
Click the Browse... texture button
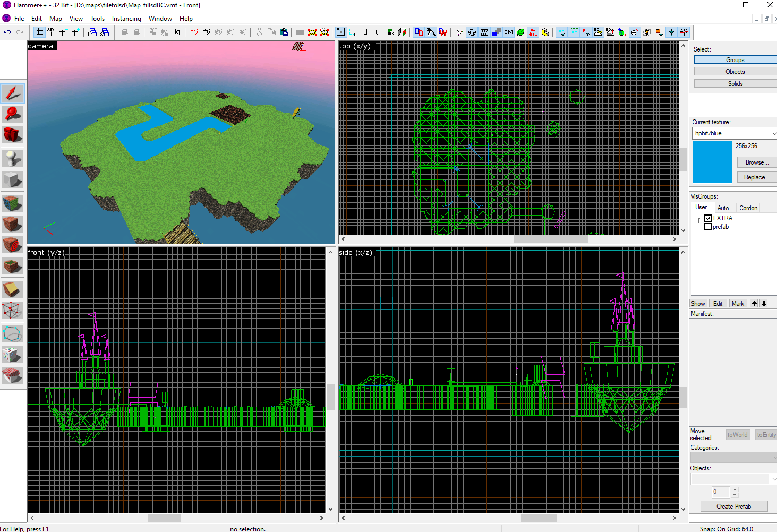point(757,162)
